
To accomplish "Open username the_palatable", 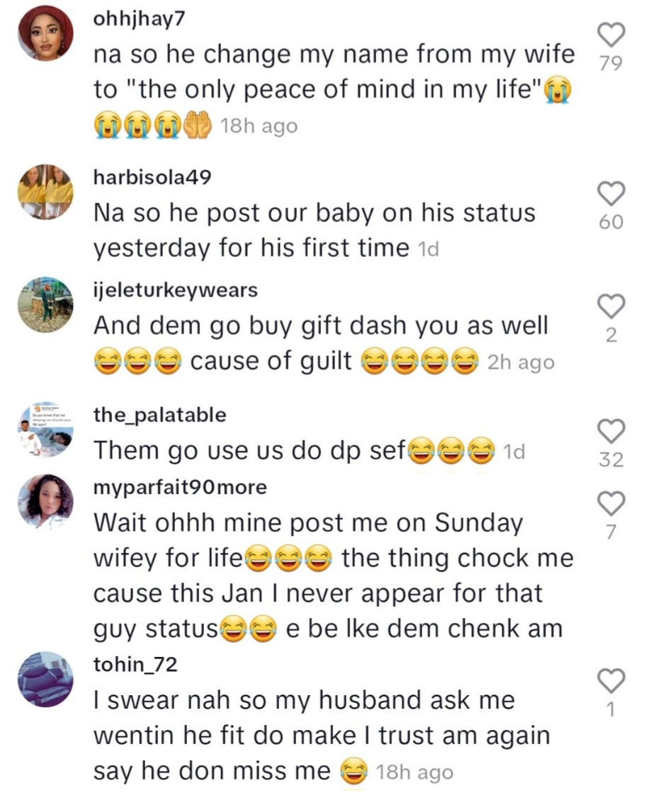I will [160, 415].
